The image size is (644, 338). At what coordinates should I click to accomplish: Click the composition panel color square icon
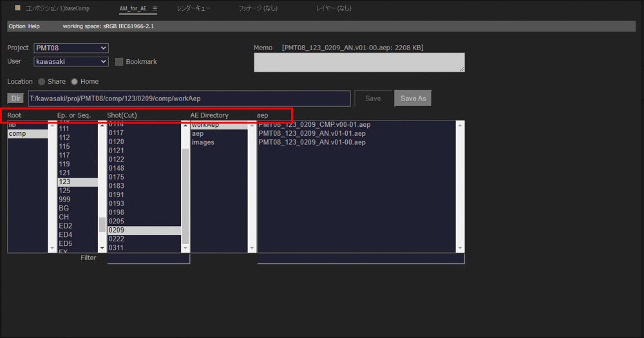17,8
